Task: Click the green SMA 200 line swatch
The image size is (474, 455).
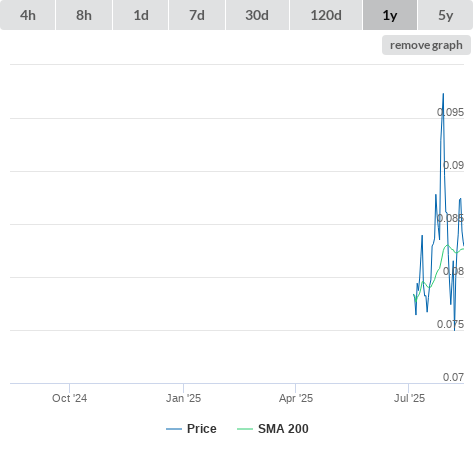Action: [245, 429]
